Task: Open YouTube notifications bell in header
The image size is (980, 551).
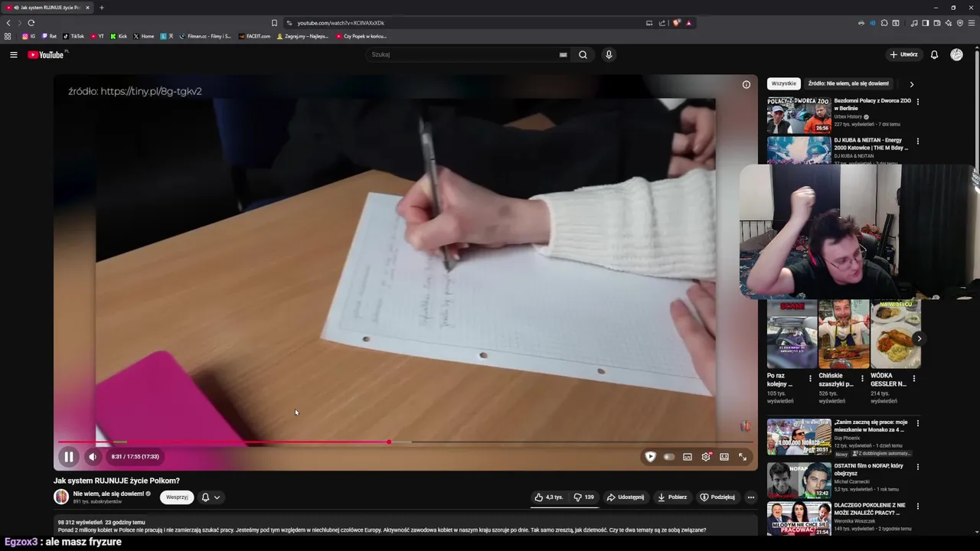Action: [x=934, y=54]
